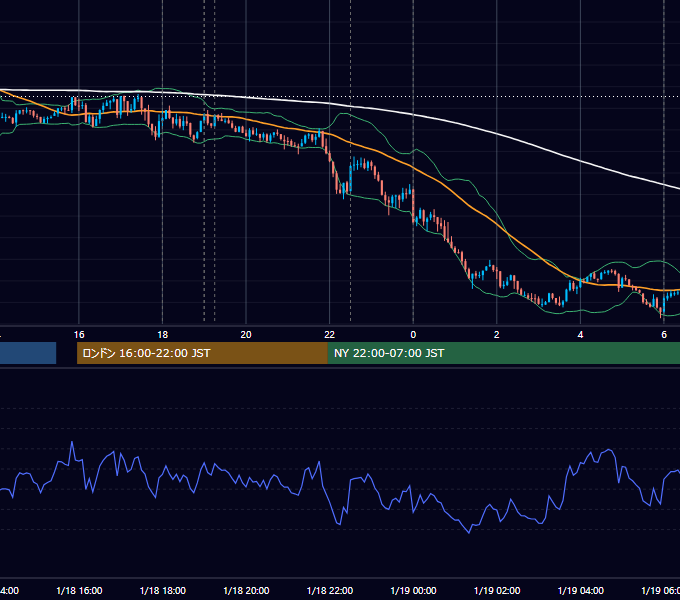Click hour label 0 on the chart axis
The width and height of the screenshot is (680, 600).
pos(413,335)
